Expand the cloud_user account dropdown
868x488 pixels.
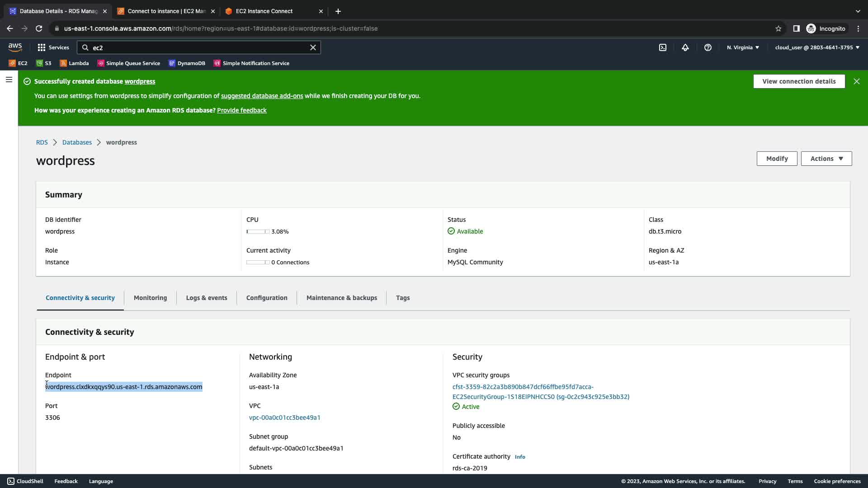tap(817, 47)
